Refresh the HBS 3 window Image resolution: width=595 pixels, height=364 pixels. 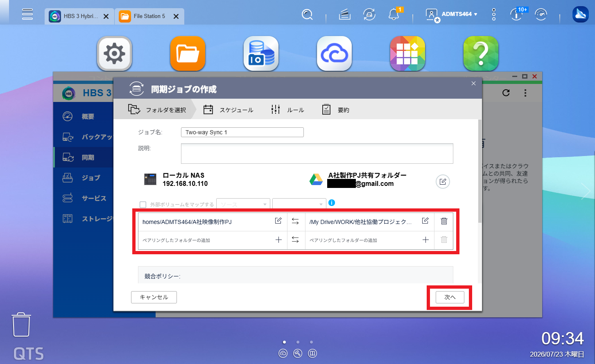(506, 93)
